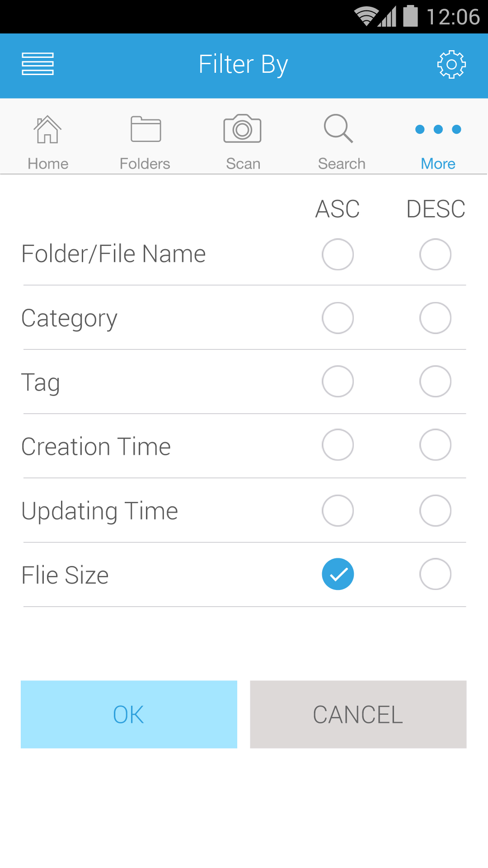Switch to the Folders tab label
This screenshot has height=868, width=488.
click(145, 164)
